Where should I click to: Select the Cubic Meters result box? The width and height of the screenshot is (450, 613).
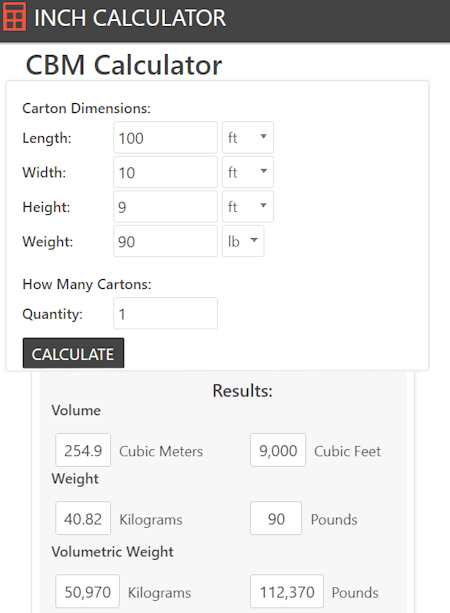point(83,450)
